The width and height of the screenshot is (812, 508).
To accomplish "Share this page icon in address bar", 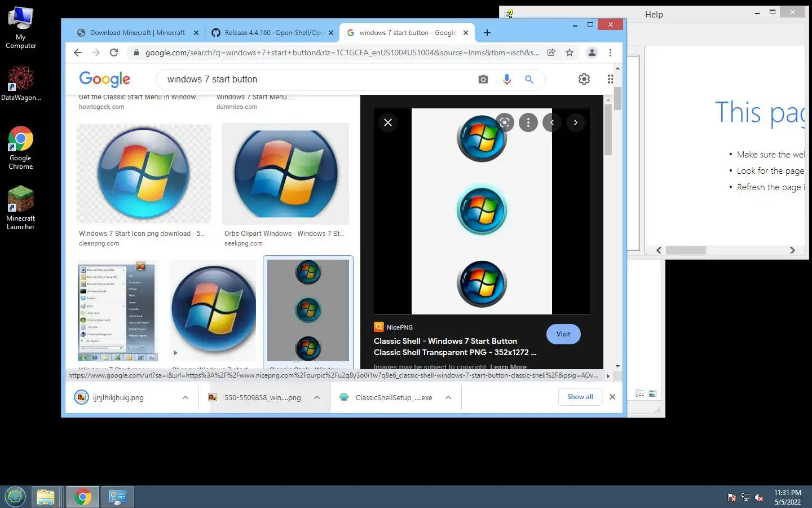I will click(551, 52).
